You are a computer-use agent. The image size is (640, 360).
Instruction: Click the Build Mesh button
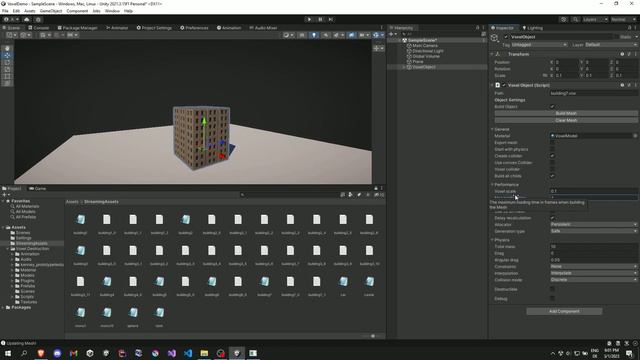click(566, 113)
